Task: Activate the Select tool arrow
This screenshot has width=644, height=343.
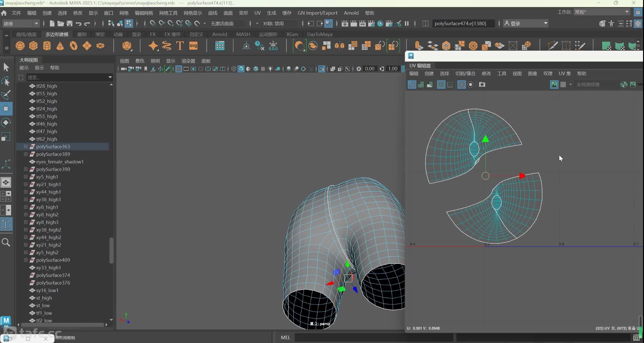Action: point(6,67)
